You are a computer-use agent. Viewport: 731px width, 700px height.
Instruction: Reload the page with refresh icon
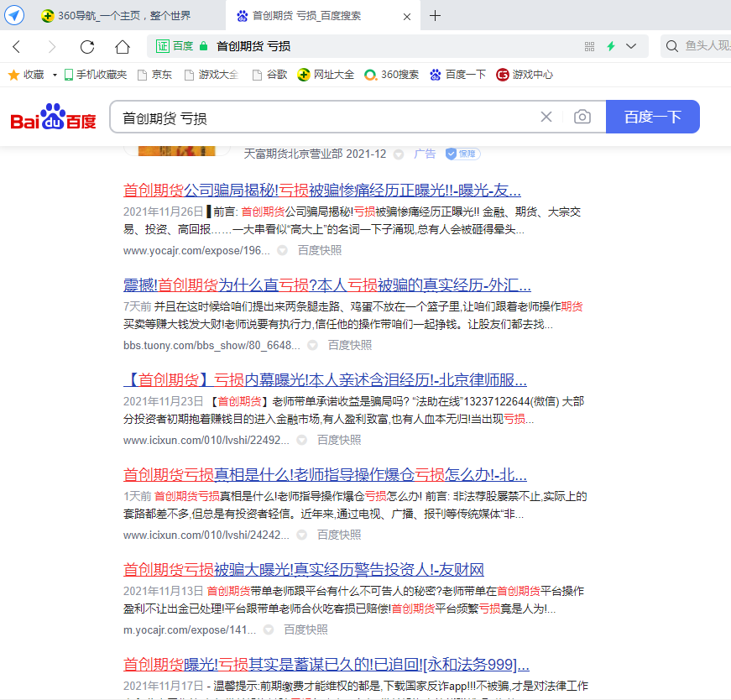87,46
